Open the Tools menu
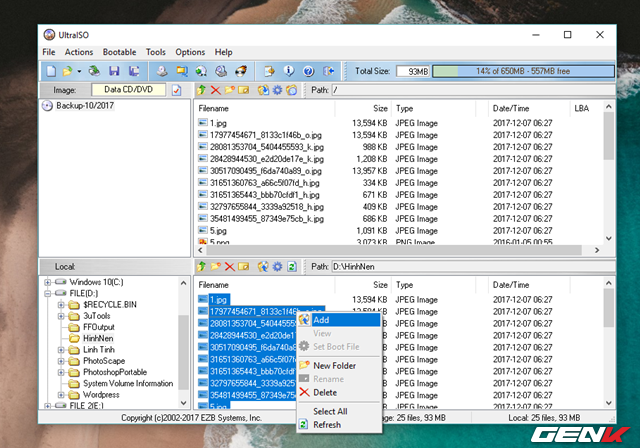 [x=156, y=52]
